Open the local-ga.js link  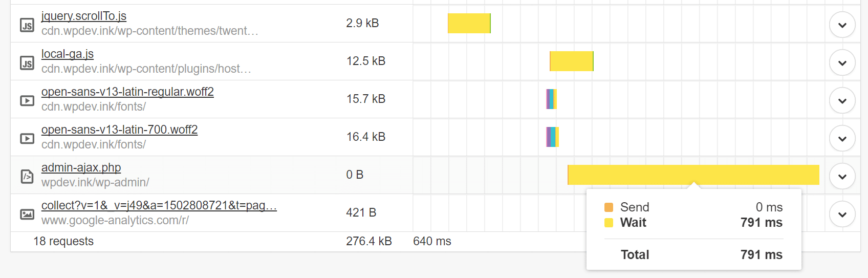click(x=68, y=54)
